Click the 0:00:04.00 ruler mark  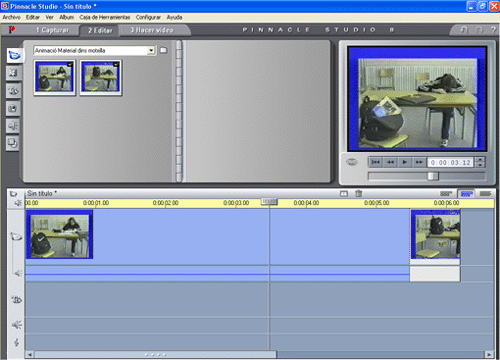(x=306, y=203)
